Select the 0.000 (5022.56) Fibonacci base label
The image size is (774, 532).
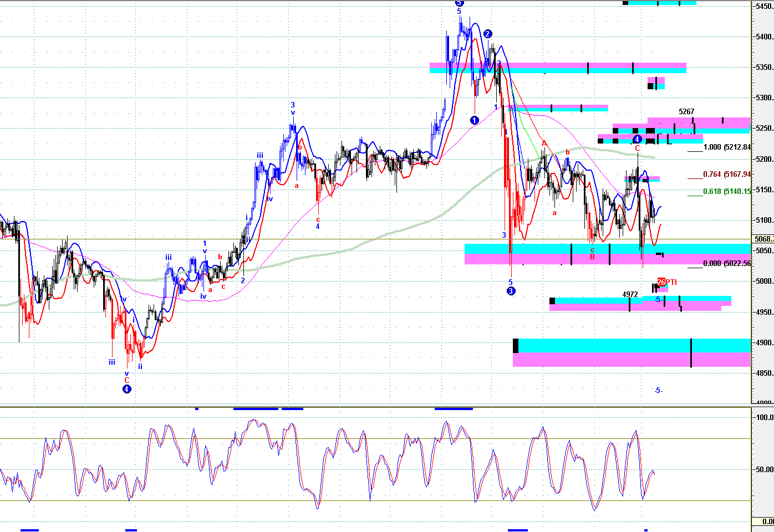coord(727,264)
